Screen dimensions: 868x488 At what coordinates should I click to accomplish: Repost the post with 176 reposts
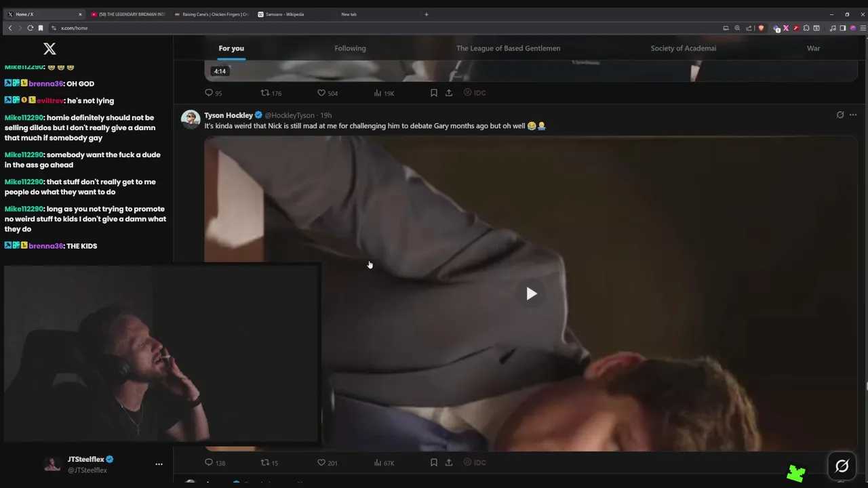271,93
